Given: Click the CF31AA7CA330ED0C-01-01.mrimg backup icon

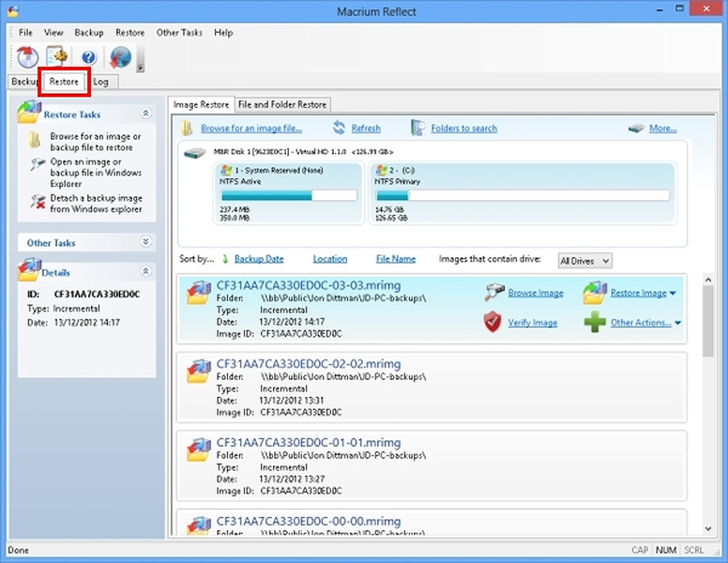Looking at the screenshot, I should click(199, 449).
